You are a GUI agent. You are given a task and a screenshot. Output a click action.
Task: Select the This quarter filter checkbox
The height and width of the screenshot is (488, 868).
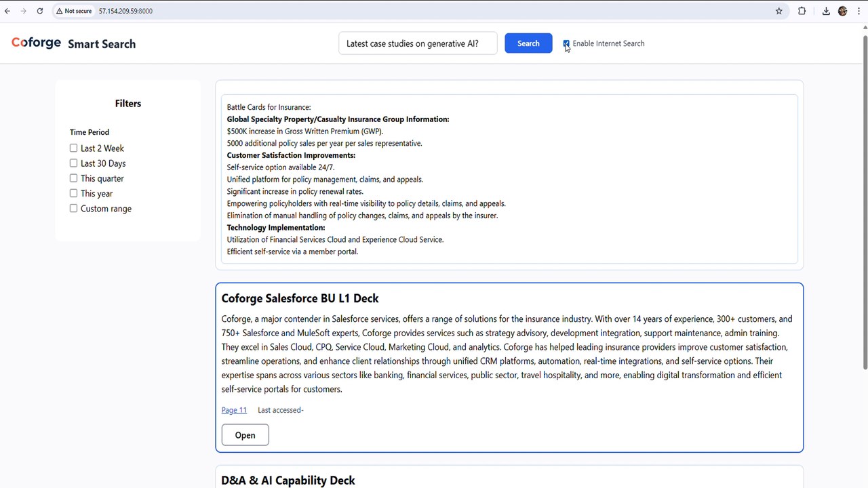click(x=73, y=178)
